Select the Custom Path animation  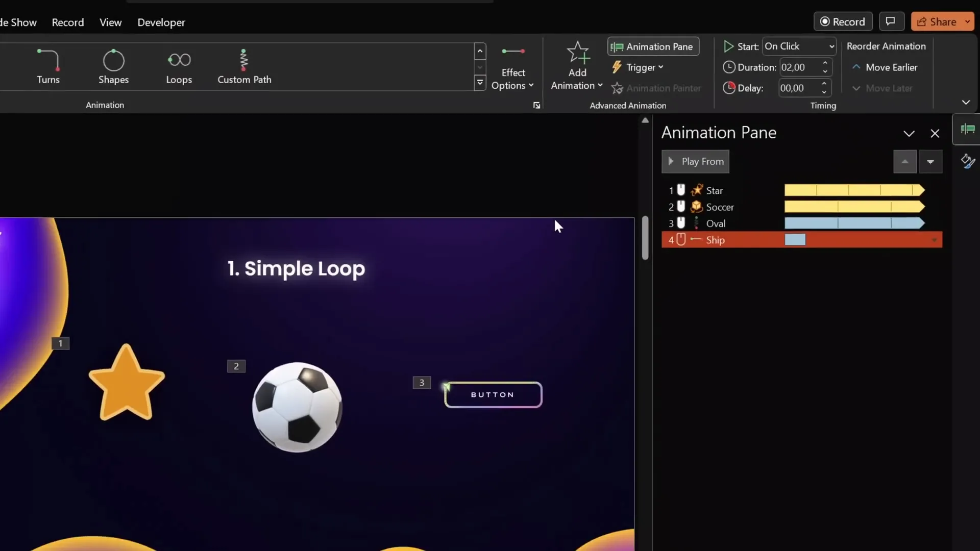[244, 66]
